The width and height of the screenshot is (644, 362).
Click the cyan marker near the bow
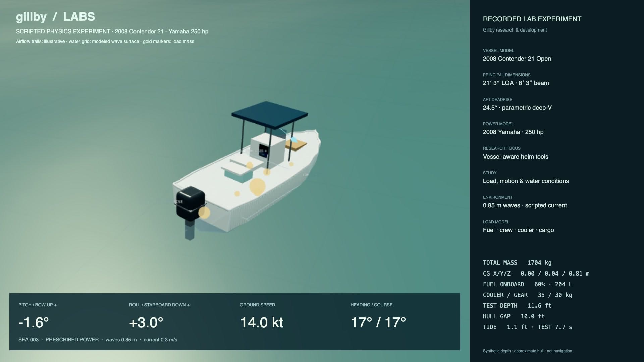click(294, 139)
